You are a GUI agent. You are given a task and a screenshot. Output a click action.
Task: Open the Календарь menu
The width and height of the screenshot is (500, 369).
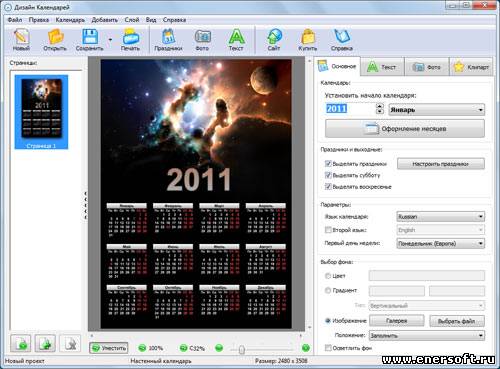[70, 20]
